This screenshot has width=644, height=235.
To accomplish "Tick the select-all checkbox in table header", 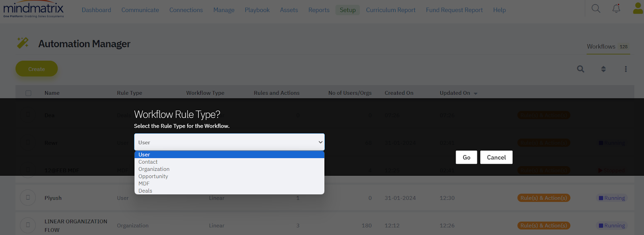I will (x=28, y=93).
